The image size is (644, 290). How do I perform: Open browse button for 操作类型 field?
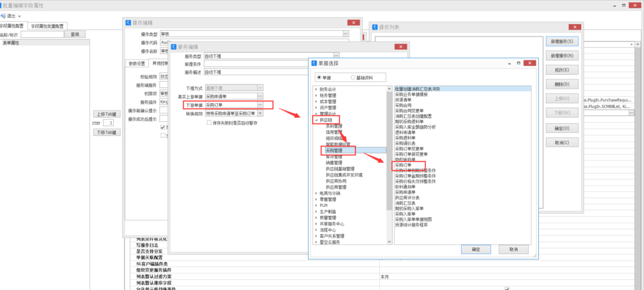345,33
